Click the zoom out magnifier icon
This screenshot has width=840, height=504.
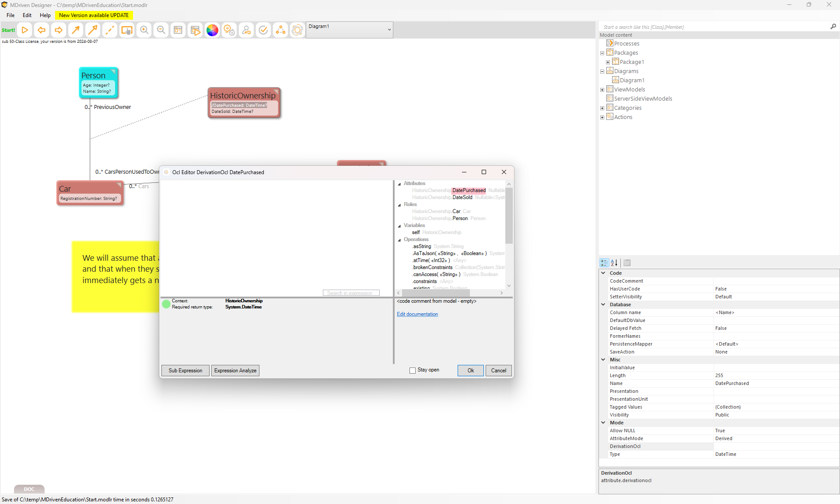tap(161, 30)
